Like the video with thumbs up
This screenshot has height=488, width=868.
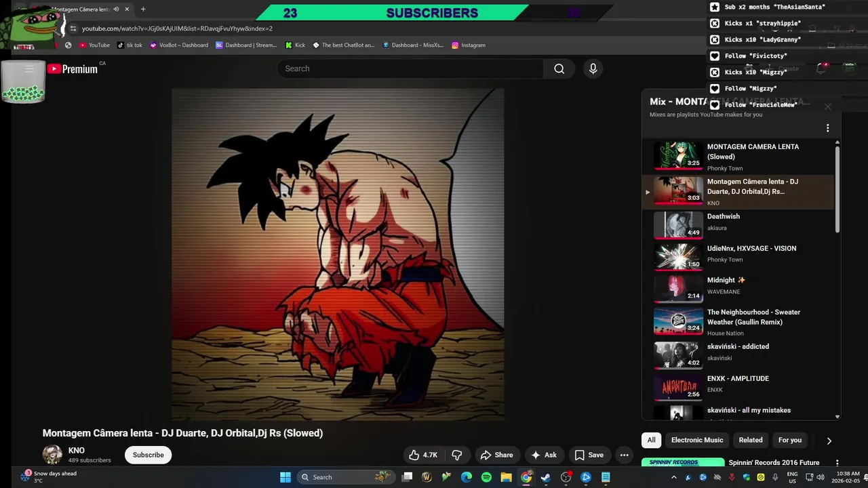click(423, 455)
